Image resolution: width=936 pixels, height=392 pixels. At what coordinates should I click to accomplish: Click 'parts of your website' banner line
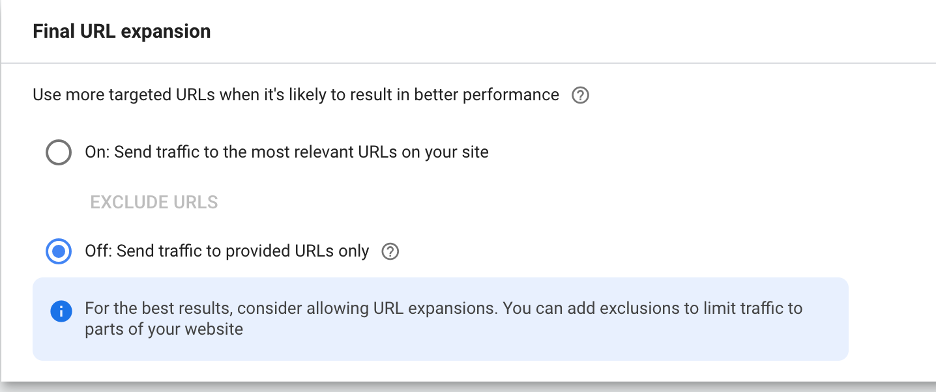click(x=164, y=329)
